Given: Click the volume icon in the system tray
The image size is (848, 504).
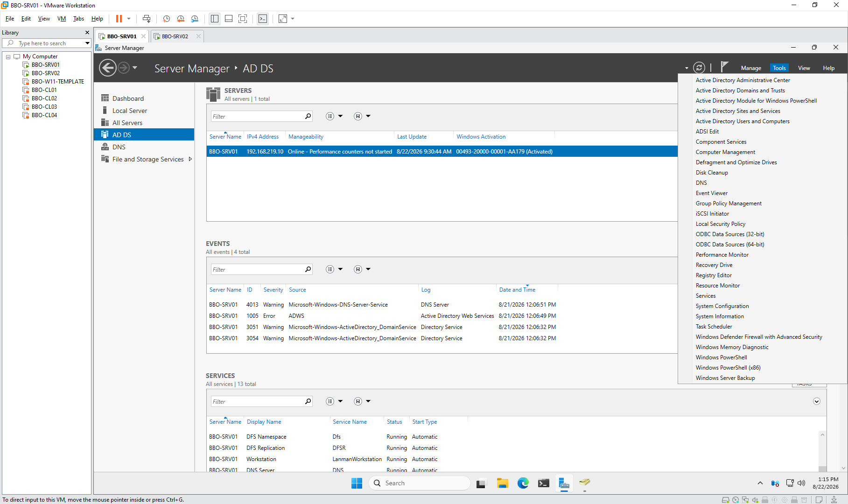Looking at the screenshot, I should [x=801, y=483].
